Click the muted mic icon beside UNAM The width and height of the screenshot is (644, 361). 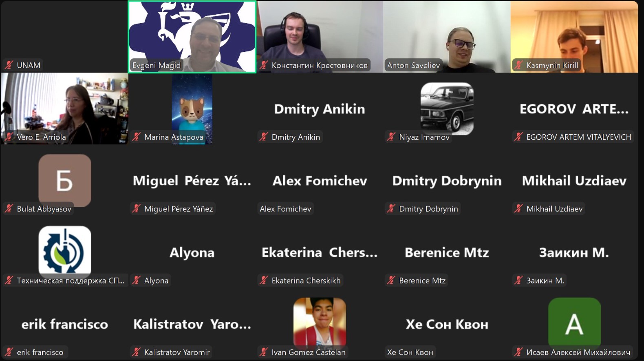[9, 65]
